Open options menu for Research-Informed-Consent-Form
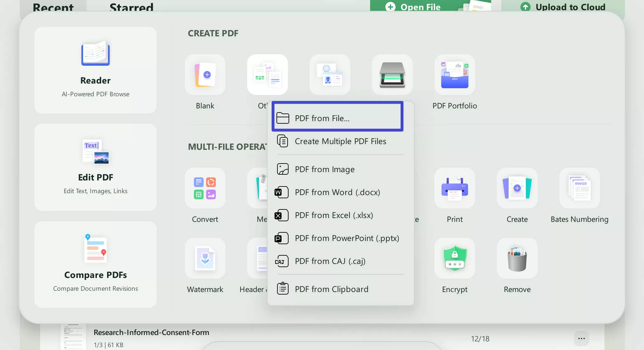 point(581,339)
